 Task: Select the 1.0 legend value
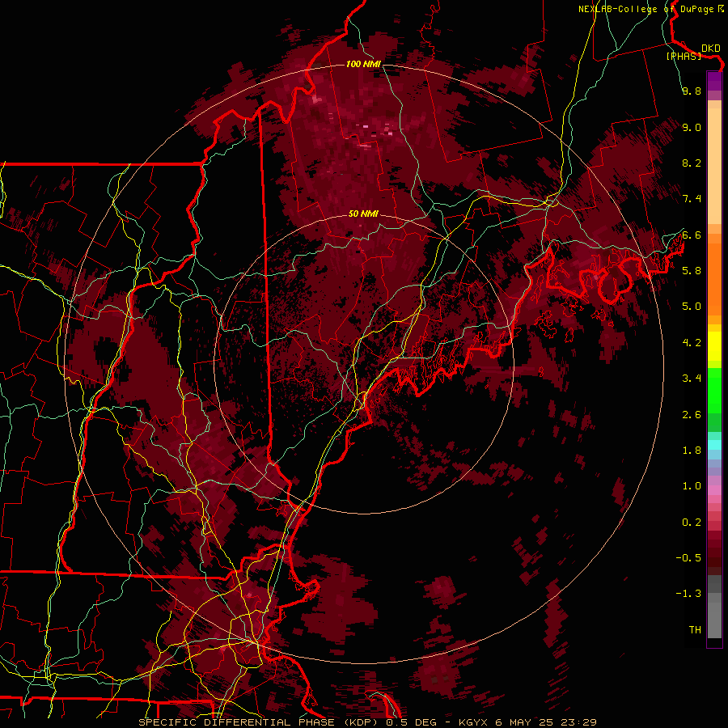point(692,486)
